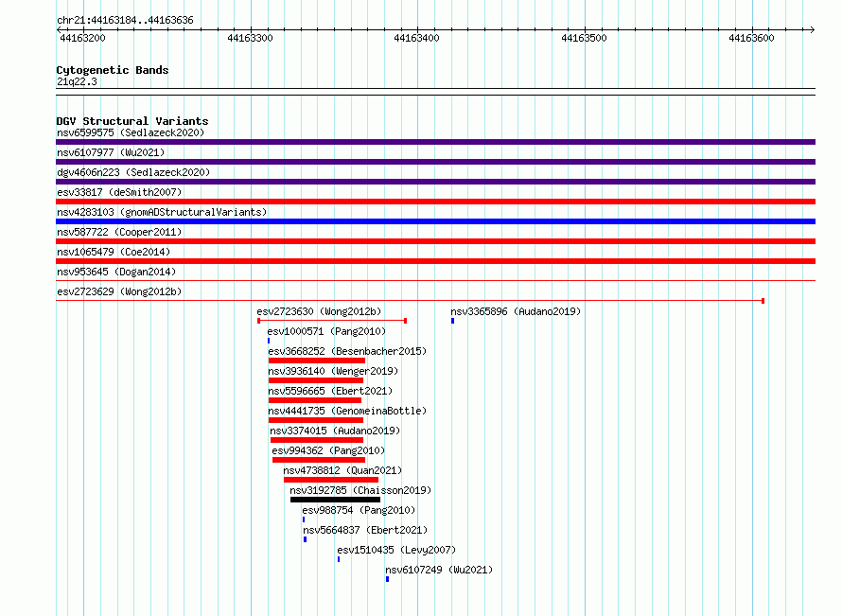Select the nsv3374015 red bar
Screen dimensions: 842x616
click(x=317, y=440)
